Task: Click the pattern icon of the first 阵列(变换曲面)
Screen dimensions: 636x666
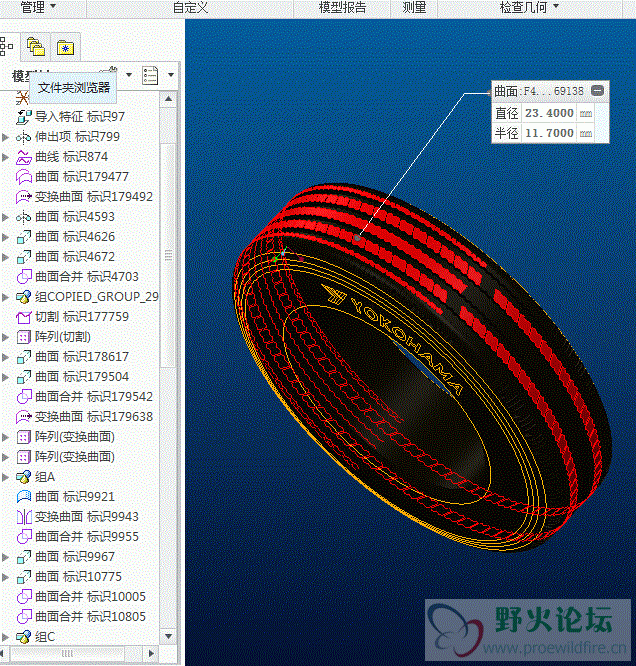Action: pos(24,437)
